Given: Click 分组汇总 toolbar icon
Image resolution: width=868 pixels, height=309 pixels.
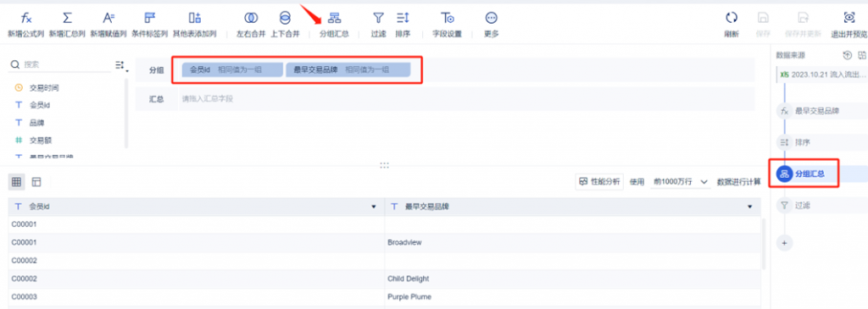Looking at the screenshot, I should (334, 19).
